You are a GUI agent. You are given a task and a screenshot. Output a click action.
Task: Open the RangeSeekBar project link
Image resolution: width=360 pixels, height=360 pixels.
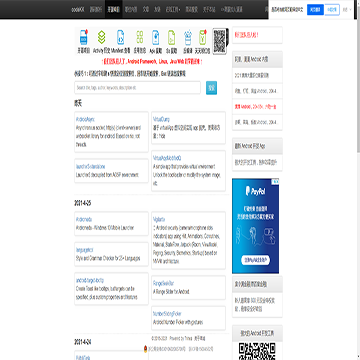(163, 283)
